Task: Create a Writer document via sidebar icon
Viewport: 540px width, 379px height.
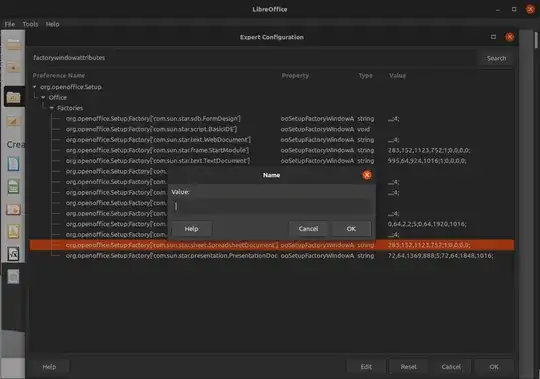Action: click(13, 164)
